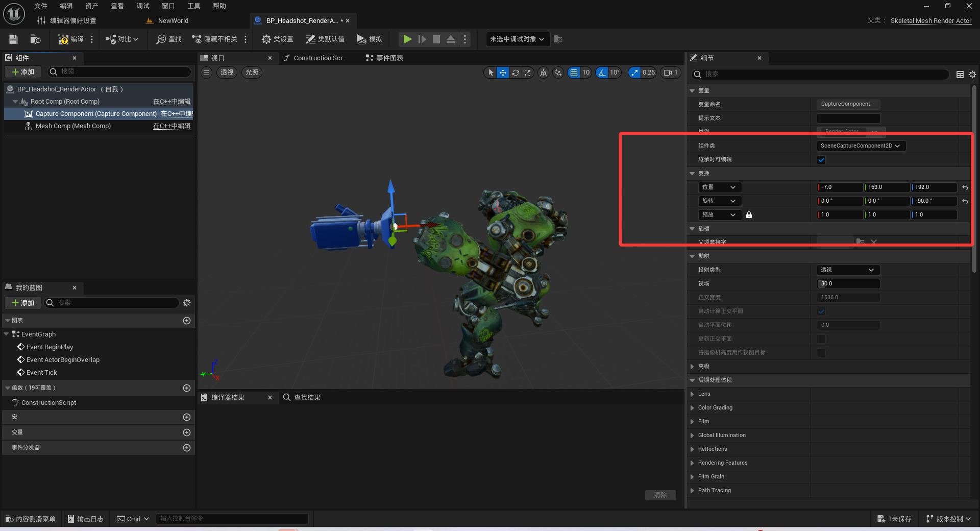The height and width of the screenshot is (531, 980).
Task: Open the 光照 lit mode dropdown
Action: [252, 73]
